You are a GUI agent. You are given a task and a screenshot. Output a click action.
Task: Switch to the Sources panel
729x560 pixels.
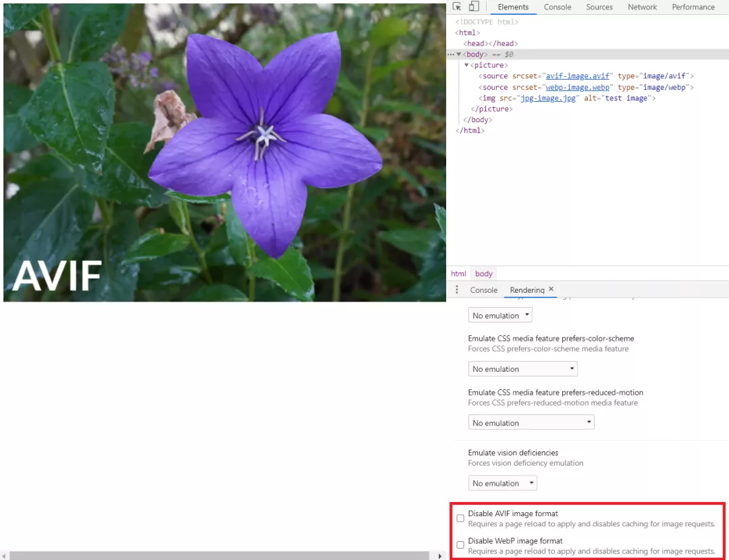(599, 7)
